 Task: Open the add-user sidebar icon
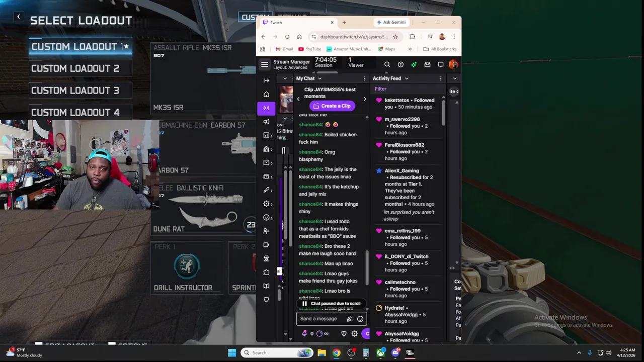(266, 231)
